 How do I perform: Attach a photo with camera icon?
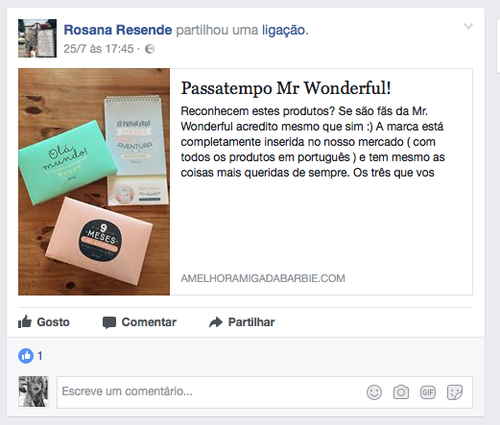(401, 392)
